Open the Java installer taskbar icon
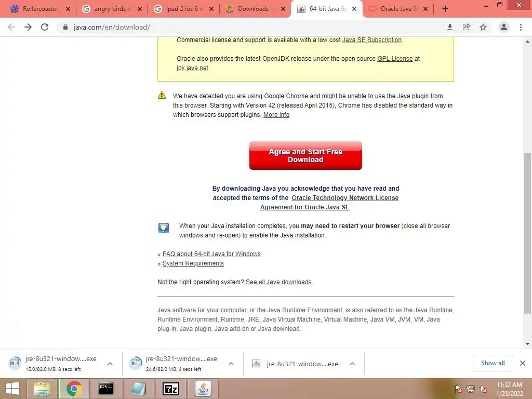Screen dimensions: 532x399 203,389
